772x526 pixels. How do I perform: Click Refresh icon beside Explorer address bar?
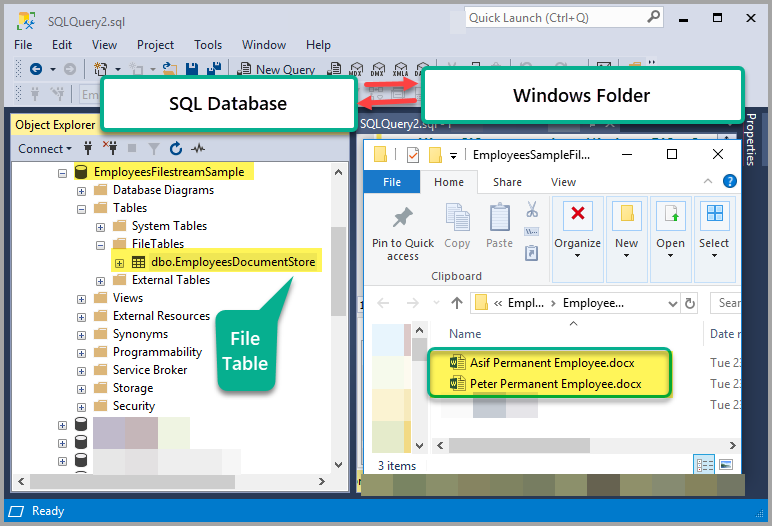pyautogui.click(x=690, y=303)
